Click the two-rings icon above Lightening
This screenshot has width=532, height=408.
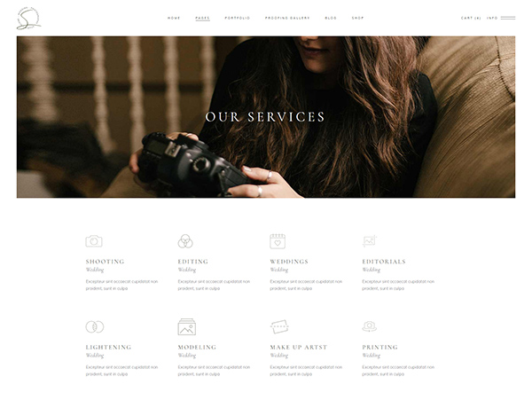pyautogui.click(x=94, y=326)
